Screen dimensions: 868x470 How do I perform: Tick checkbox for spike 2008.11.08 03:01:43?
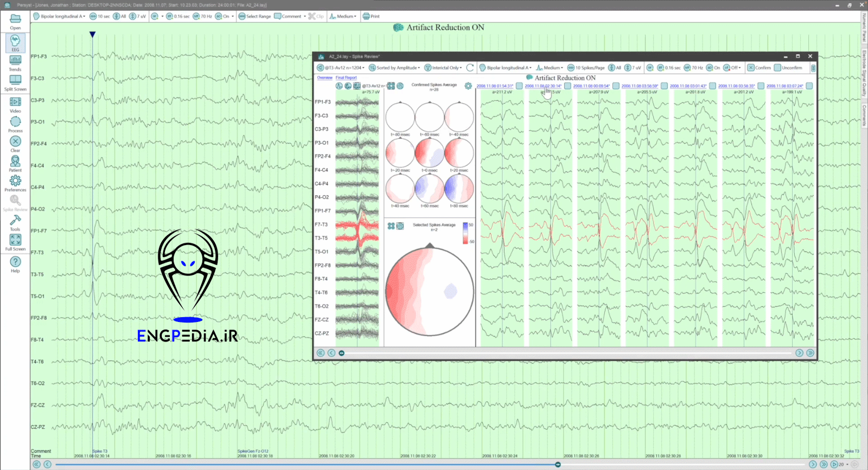[712, 86]
